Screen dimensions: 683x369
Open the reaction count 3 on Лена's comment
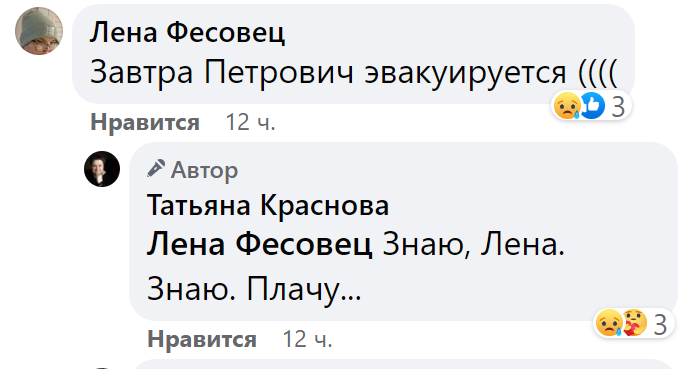[618, 107]
